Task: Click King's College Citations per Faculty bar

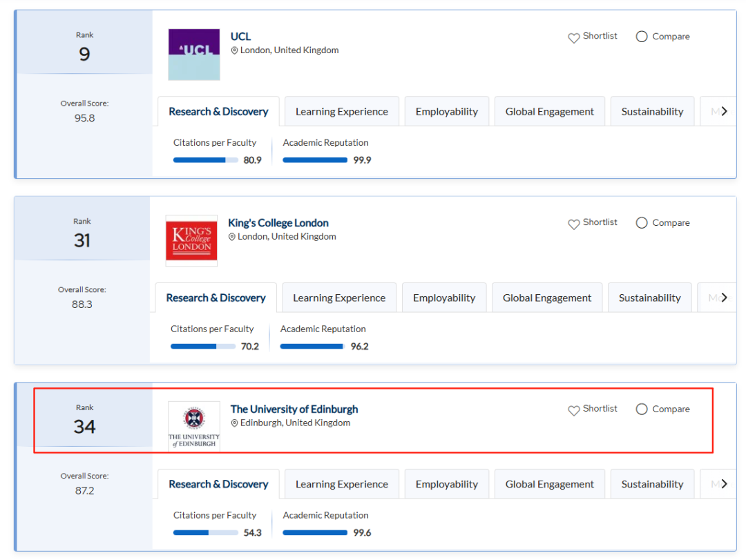Action: 203,347
